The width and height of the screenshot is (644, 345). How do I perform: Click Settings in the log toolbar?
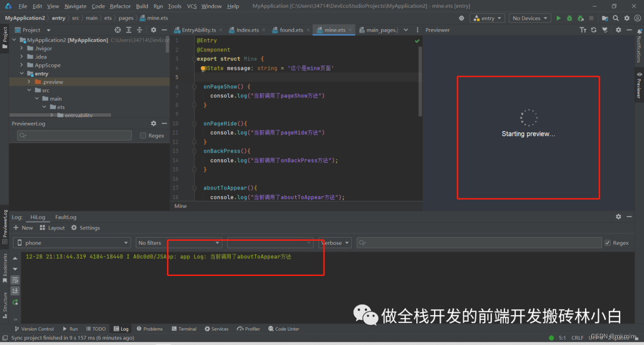point(85,228)
